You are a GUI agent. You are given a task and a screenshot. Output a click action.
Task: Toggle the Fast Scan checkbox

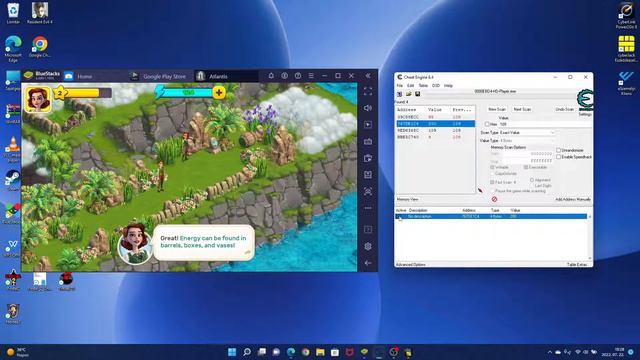[492, 182]
